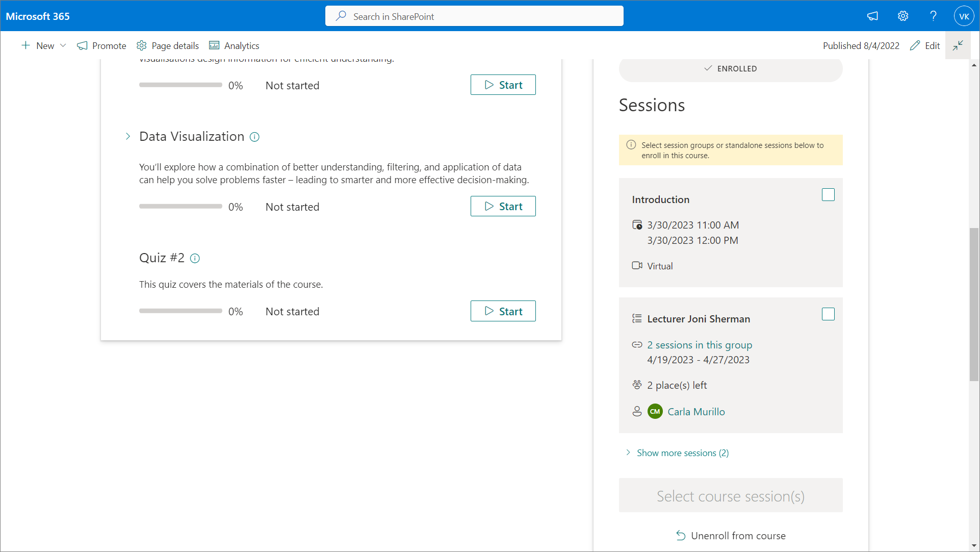Click the Virtual location label
The width and height of the screenshot is (980, 552).
pyautogui.click(x=660, y=266)
